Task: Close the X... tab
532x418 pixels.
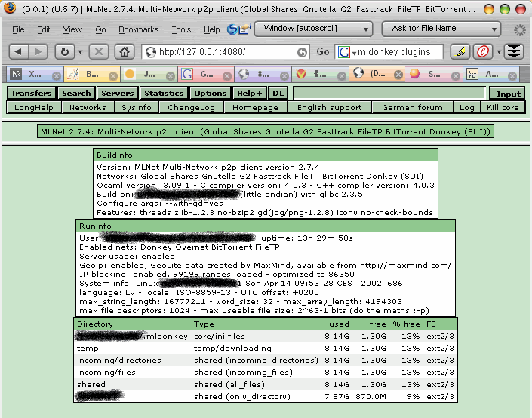Action: tap(57, 76)
